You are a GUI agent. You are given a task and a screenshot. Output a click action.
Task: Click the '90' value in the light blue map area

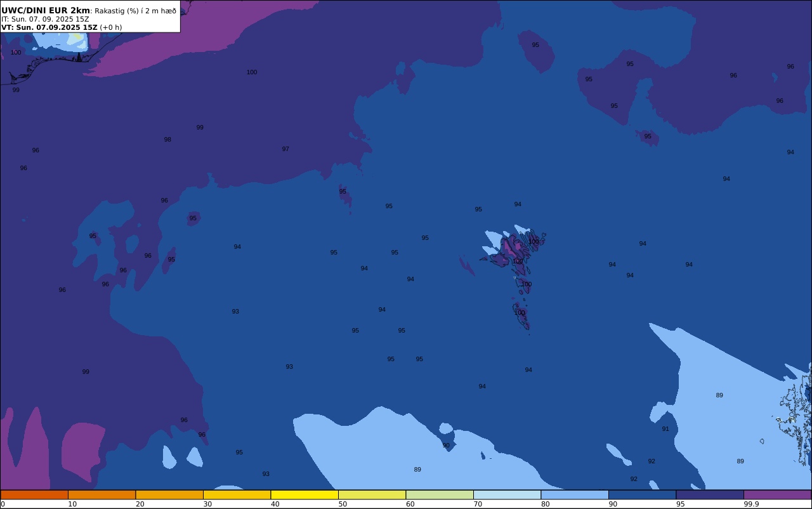446,446
